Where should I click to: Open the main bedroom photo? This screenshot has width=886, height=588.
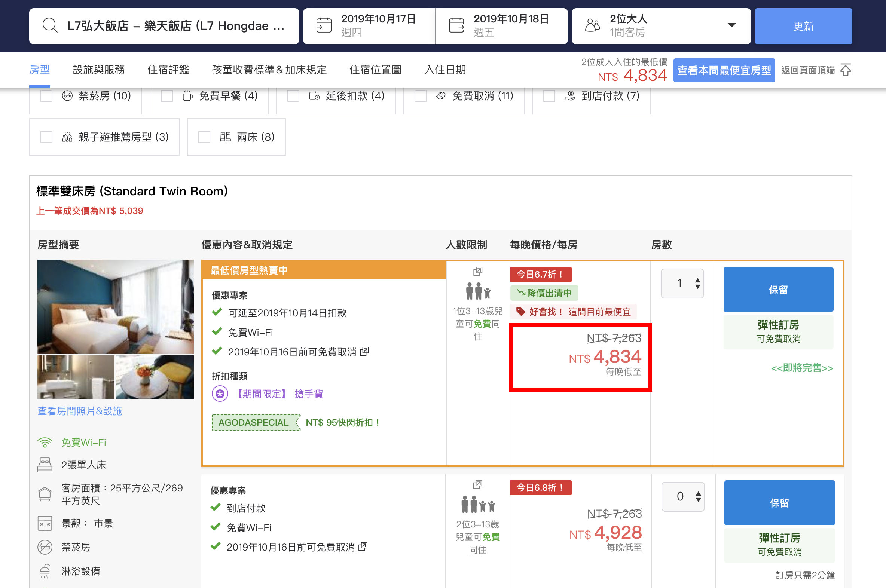click(x=116, y=306)
